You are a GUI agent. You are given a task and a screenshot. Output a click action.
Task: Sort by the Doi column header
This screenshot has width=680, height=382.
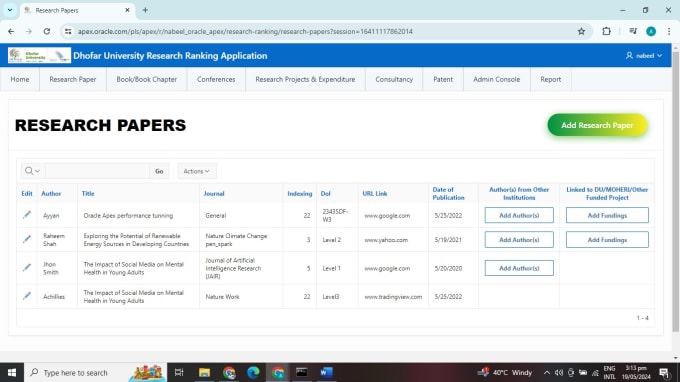pos(326,193)
